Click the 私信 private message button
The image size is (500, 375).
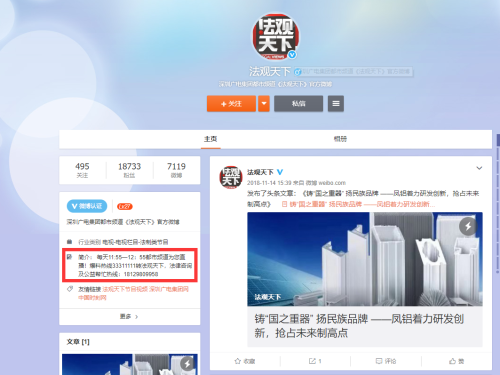(298, 104)
